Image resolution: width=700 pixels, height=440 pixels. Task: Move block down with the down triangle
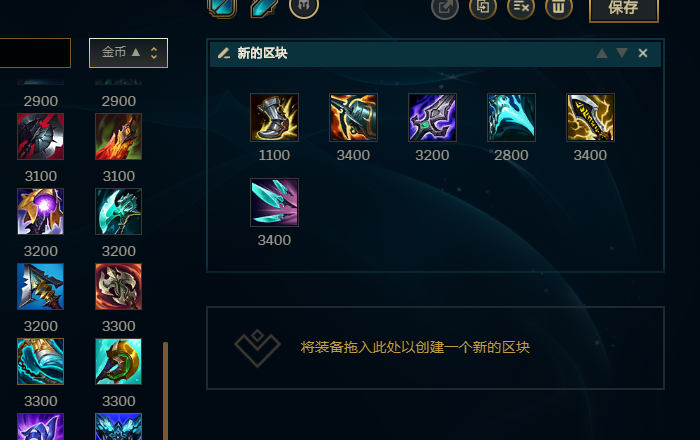click(x=622, y=53)
